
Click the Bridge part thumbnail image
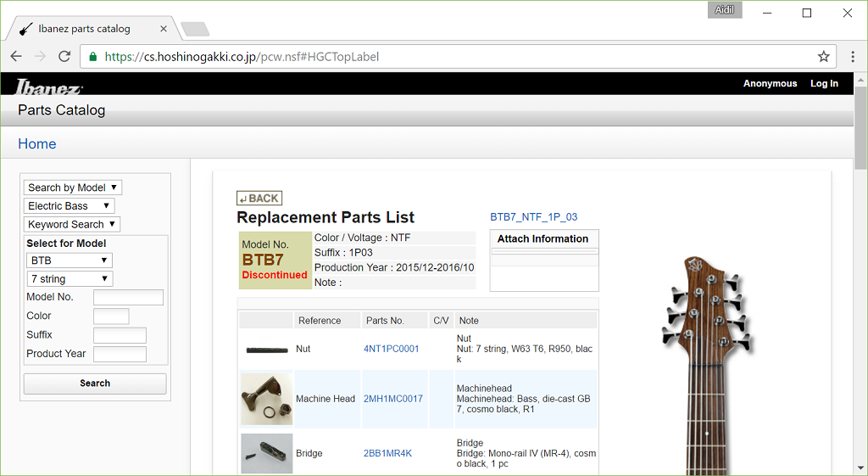point(267,453)
